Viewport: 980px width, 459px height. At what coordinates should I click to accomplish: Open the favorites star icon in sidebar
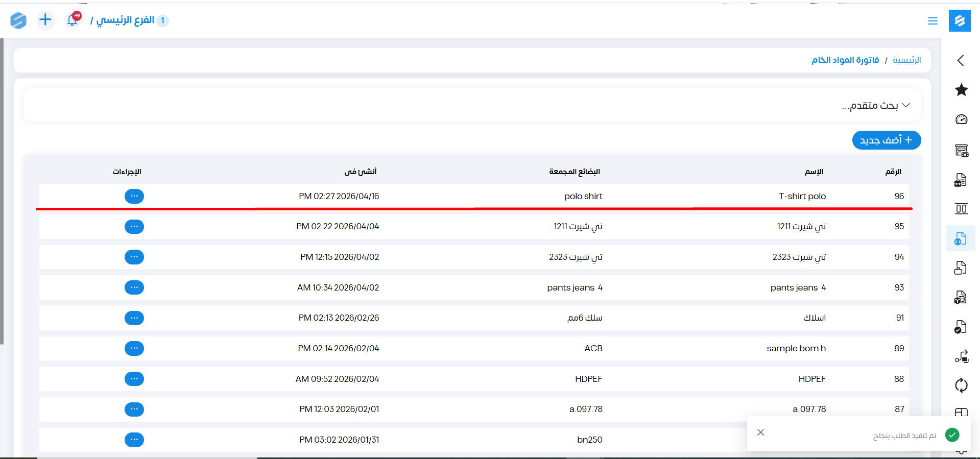(961, 90)
